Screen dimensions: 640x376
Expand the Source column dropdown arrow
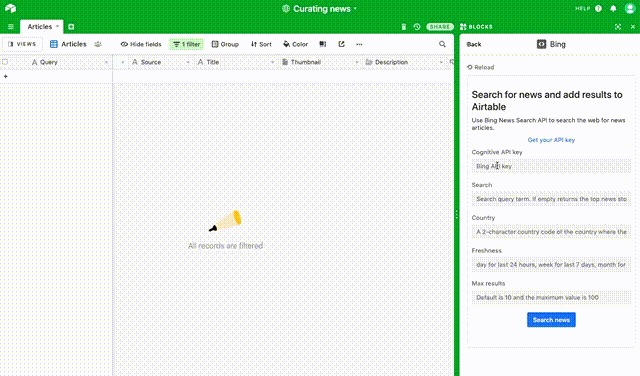click(188, 62)
